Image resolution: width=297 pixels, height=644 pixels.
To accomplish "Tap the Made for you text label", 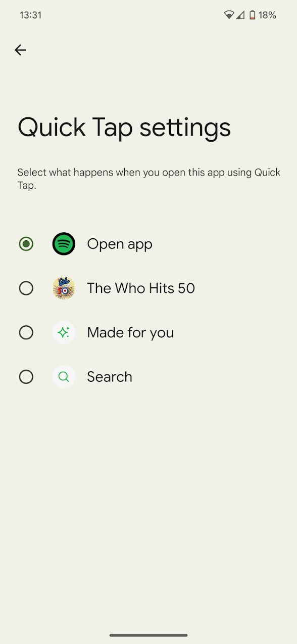I will pos(130,332).
